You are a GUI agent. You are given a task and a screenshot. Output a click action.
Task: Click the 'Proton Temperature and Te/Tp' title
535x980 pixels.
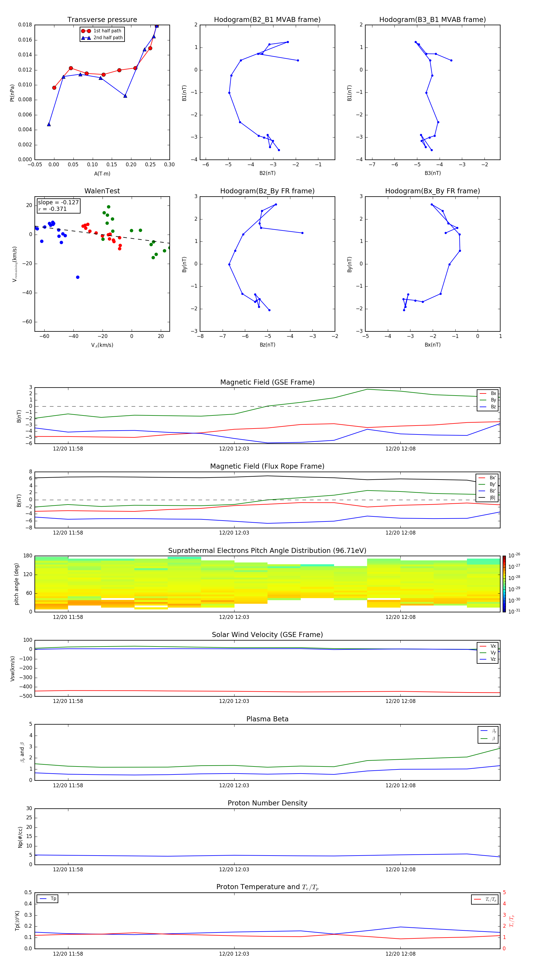click(267, 887)
